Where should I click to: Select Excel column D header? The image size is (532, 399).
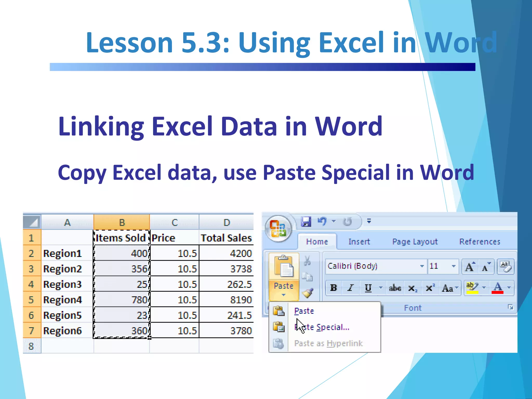pos(226,222)
